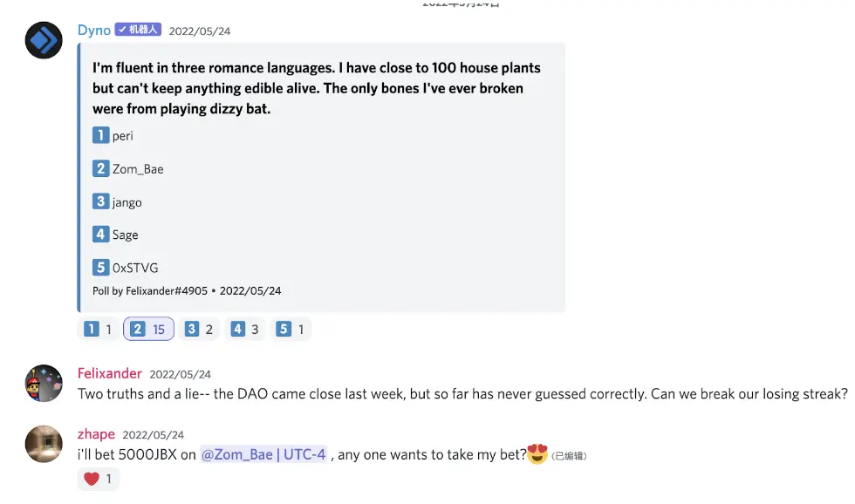
Task: Open the @Zom_Bae | UTC-4 mention
Action: tap(263, 454)
